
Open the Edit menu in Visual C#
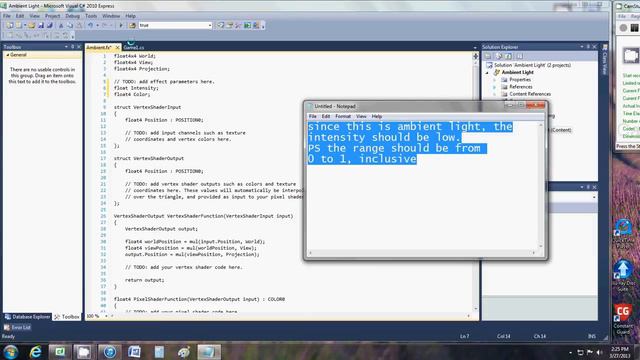20,16
